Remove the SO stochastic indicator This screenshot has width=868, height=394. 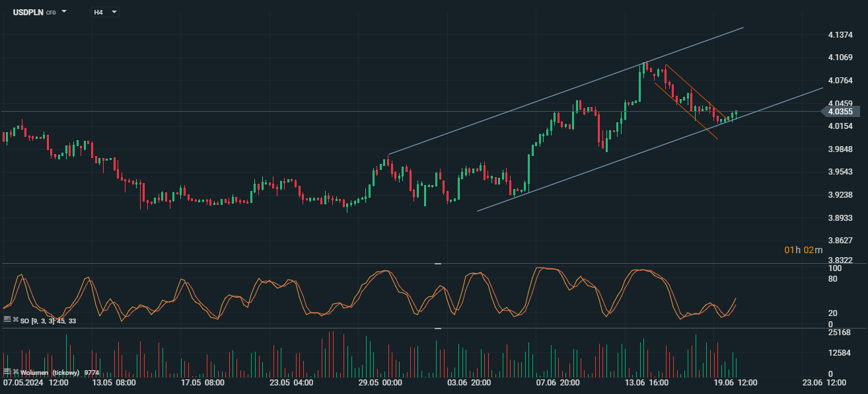[x=15, y=320]
